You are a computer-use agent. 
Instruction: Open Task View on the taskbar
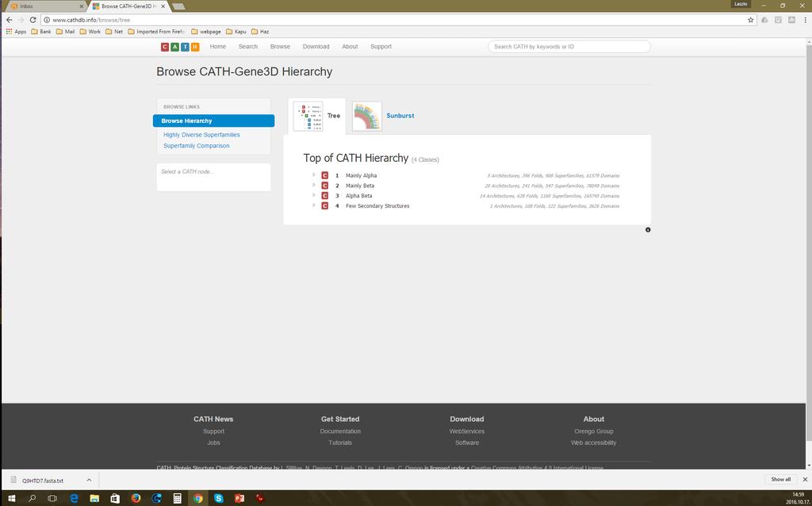[x=52, y=498]
